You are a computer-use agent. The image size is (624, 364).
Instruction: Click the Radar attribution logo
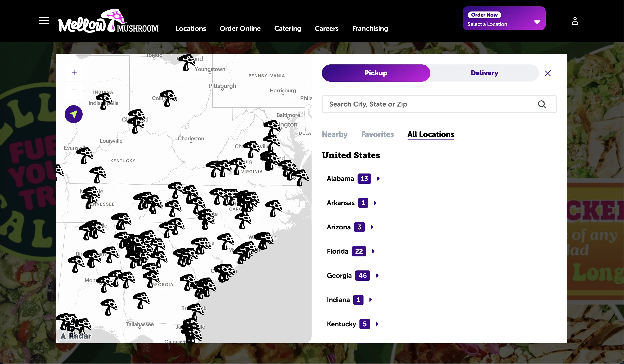coord(76,336)
